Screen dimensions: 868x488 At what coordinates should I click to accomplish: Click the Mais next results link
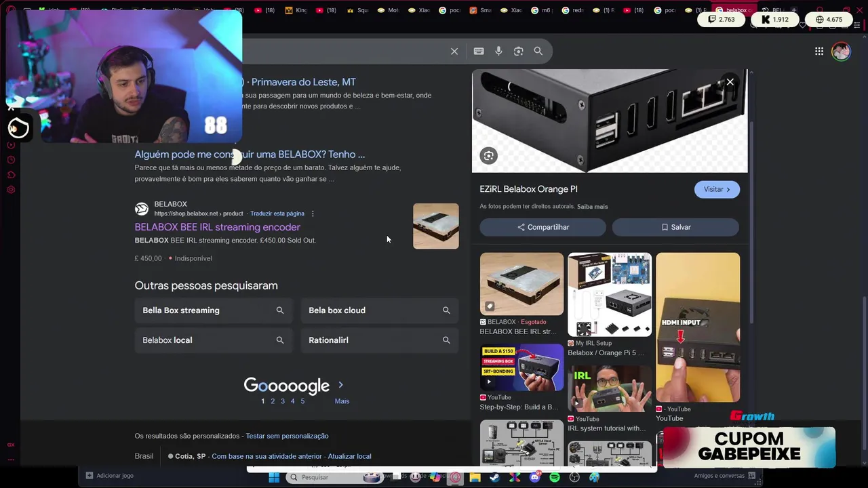point(342,401)
